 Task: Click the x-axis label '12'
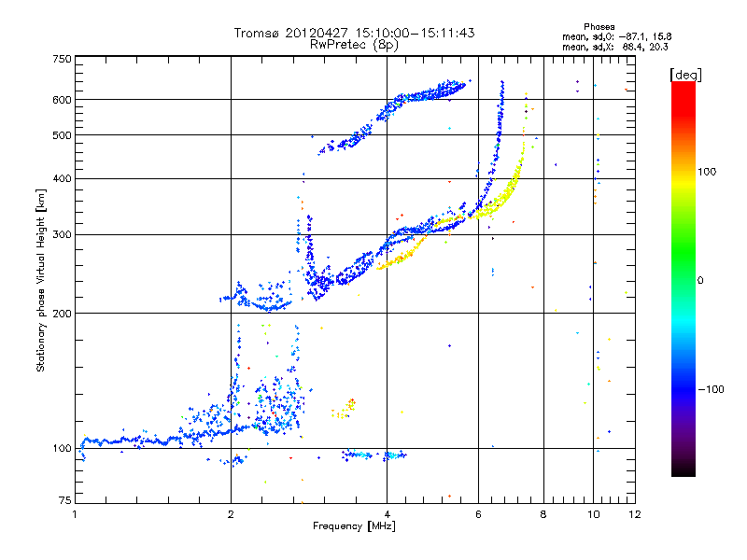(x=635, y=514)
